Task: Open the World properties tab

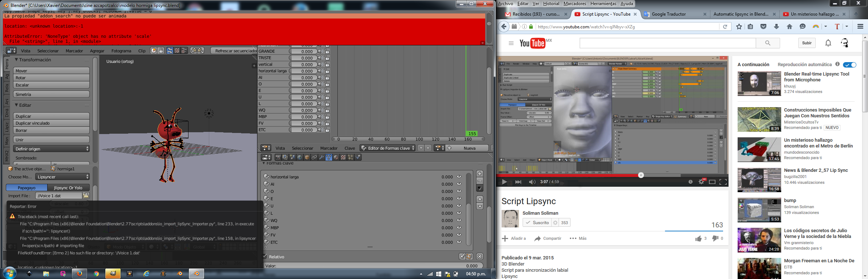Action: 300,157
